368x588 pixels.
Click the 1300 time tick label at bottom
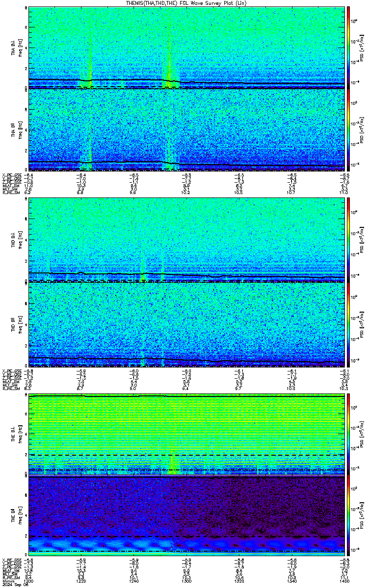pyautogui.click(x=186, y=582)
